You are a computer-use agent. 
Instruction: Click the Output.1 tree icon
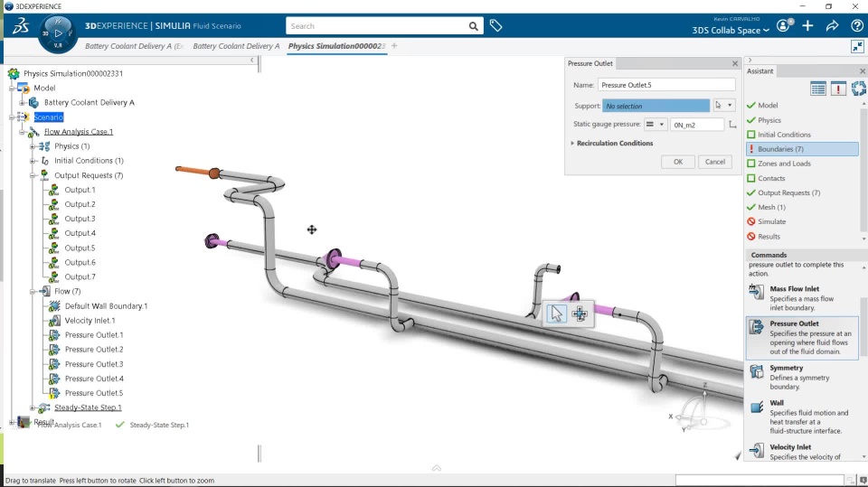click(x=53, y=190)
